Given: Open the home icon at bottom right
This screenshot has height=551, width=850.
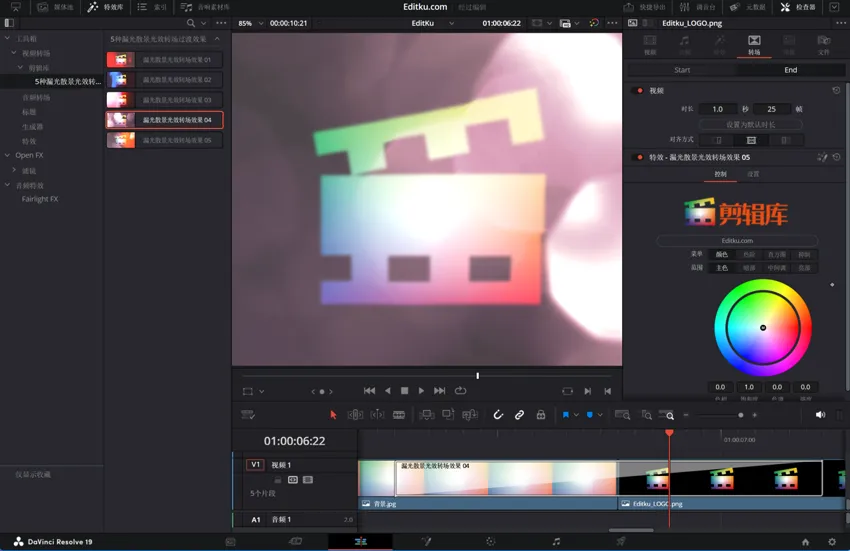Looking at the screenshot, I should (805, 541).
